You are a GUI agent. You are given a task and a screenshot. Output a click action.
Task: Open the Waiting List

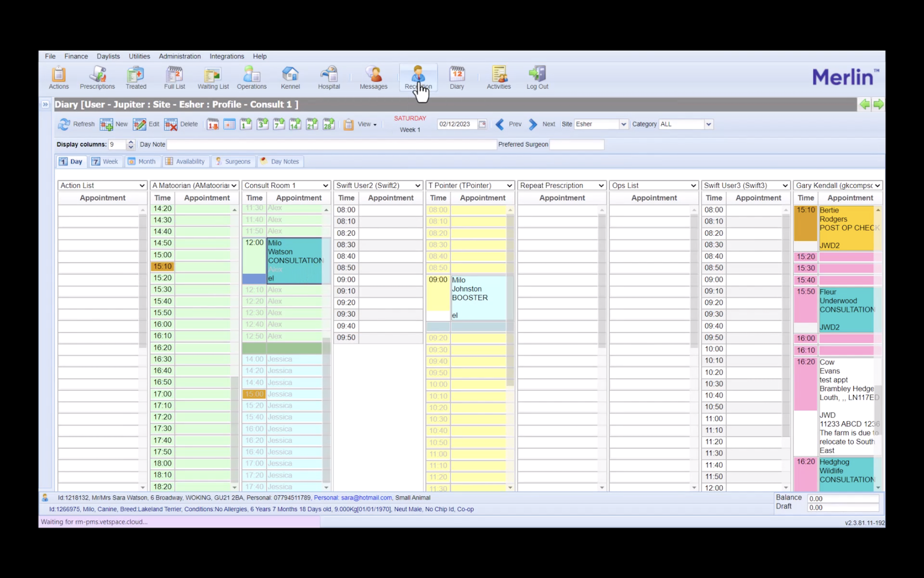tap(213, 78)
